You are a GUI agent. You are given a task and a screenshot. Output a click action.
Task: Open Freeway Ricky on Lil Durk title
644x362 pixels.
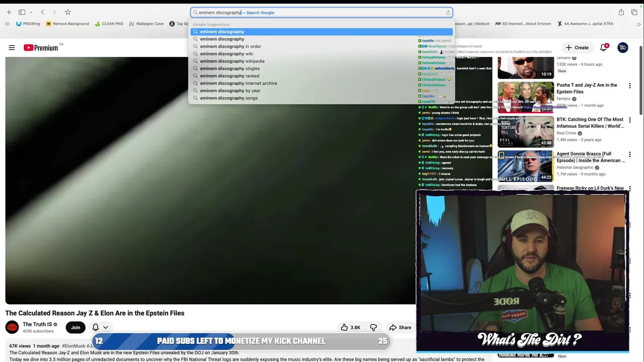pyautogui.click(x=590, y=188)
